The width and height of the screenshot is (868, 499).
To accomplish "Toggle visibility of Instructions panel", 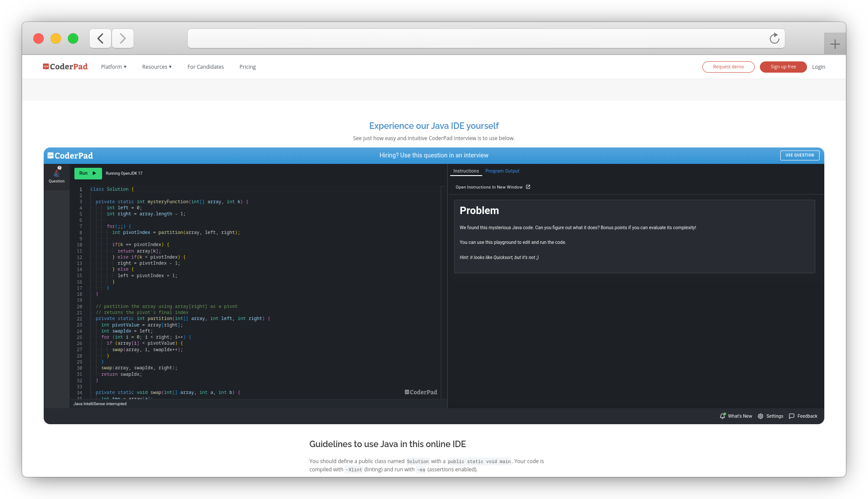I will 466,171.
